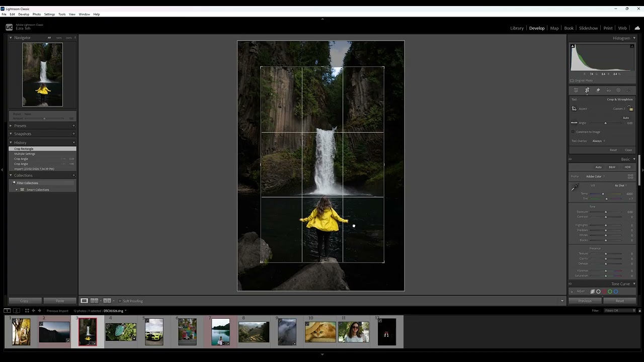
Task: Open the Settings menu
Action: tap(49, 14)
